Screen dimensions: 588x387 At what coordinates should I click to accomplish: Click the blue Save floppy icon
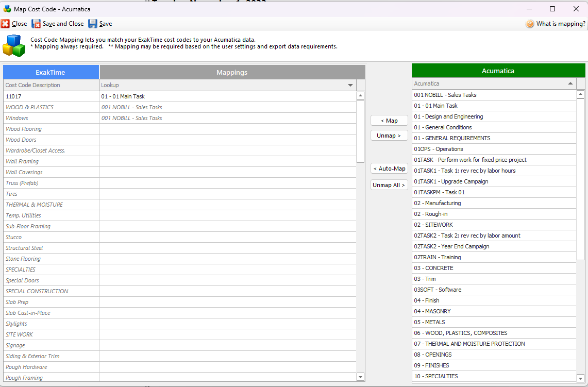93,24
